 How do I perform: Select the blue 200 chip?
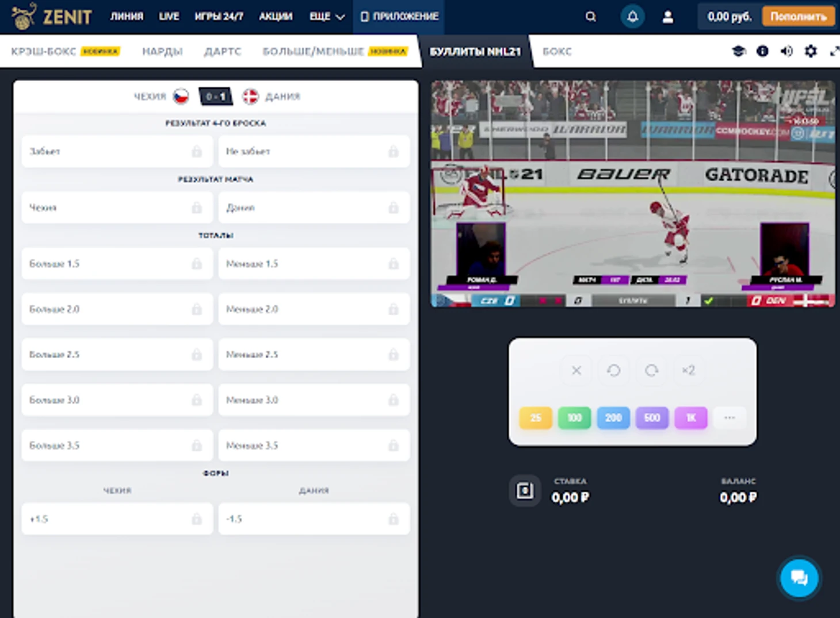pos(613,418)
